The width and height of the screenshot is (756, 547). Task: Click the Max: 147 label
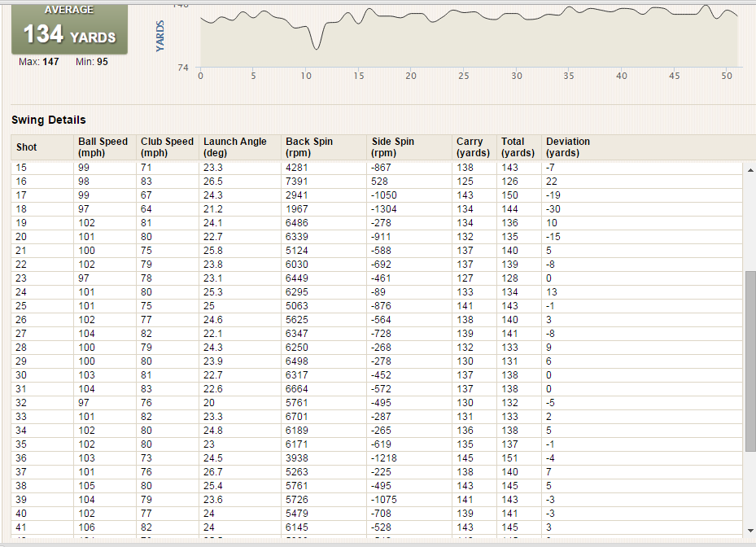[38, 62]
